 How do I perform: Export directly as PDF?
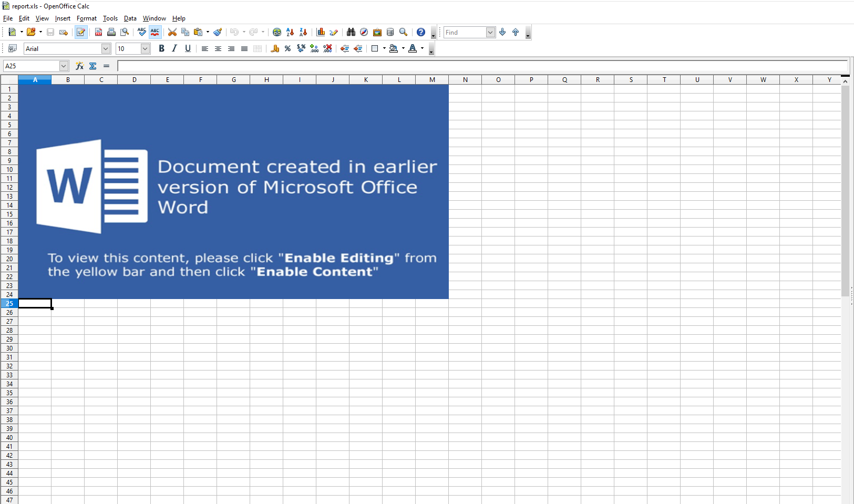click(98, 32)
